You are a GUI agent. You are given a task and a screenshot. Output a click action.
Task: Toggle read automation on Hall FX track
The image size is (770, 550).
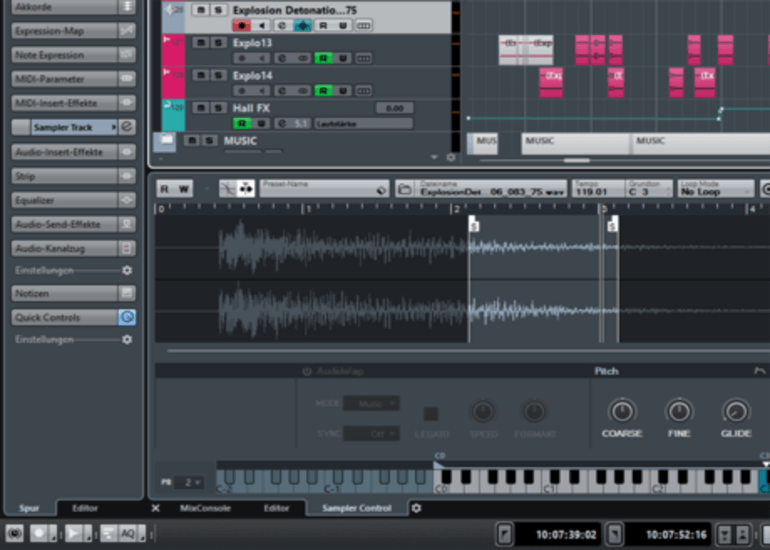tap(241, 123)
